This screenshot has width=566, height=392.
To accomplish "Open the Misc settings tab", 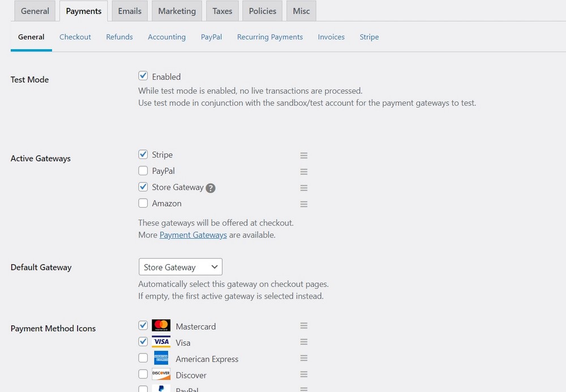I will pyautogui.click(x=302, y=11).
